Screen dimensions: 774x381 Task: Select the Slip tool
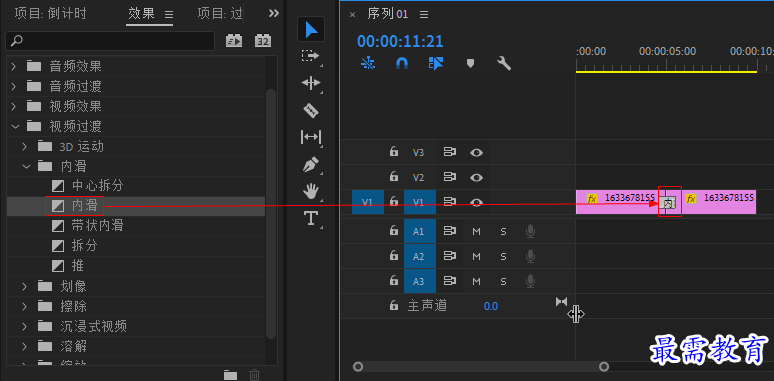click(311, 137)
